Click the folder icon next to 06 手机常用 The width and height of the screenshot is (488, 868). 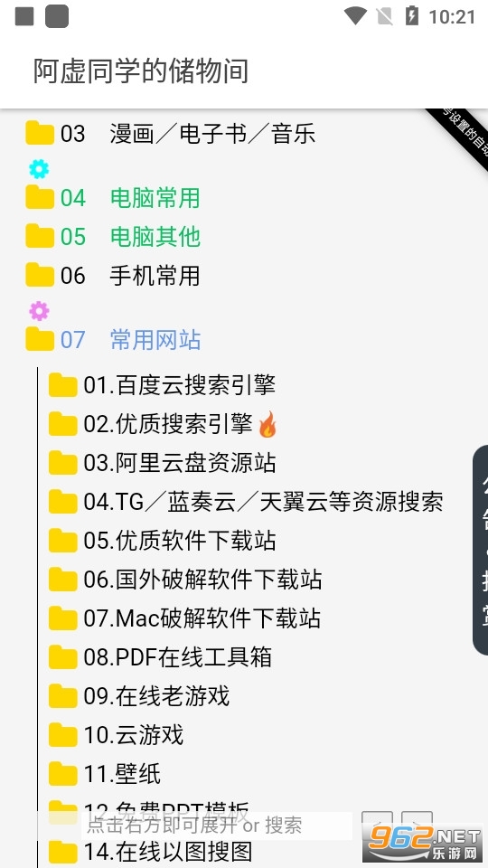click(40, 275)
